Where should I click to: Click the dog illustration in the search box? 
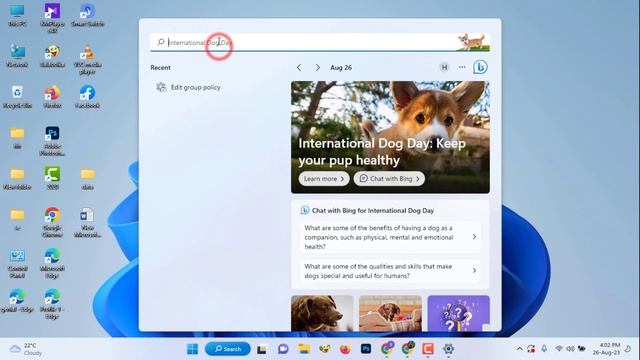[x=473, y=42]
